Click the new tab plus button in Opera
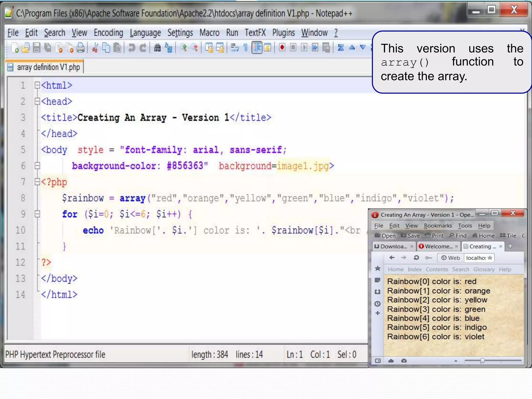Screen dimensions: 532x399 click(x=510, y=246)
